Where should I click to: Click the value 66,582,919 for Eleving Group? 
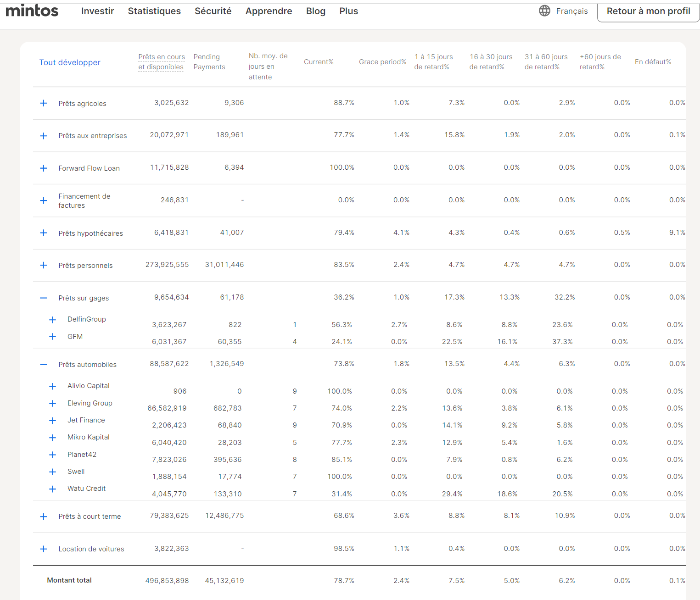pyautogui.click(x=167, y=408)
